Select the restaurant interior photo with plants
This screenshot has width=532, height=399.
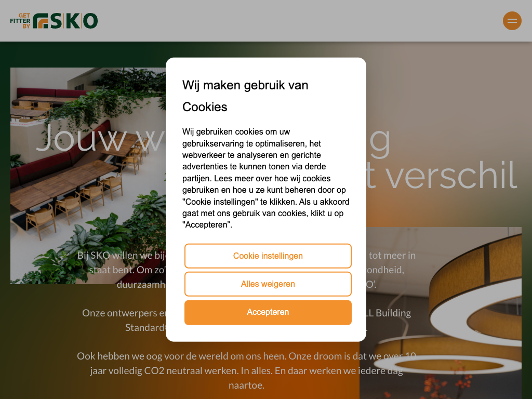pyautogui.click(x=88, y=176)
